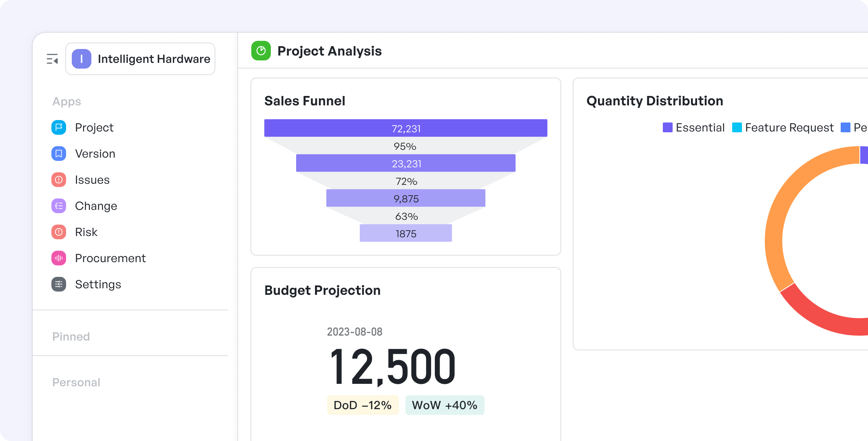The width and height of the screenshot is (868, 441).
Task: Expand the Personal section
Action: tap(76, 382)
